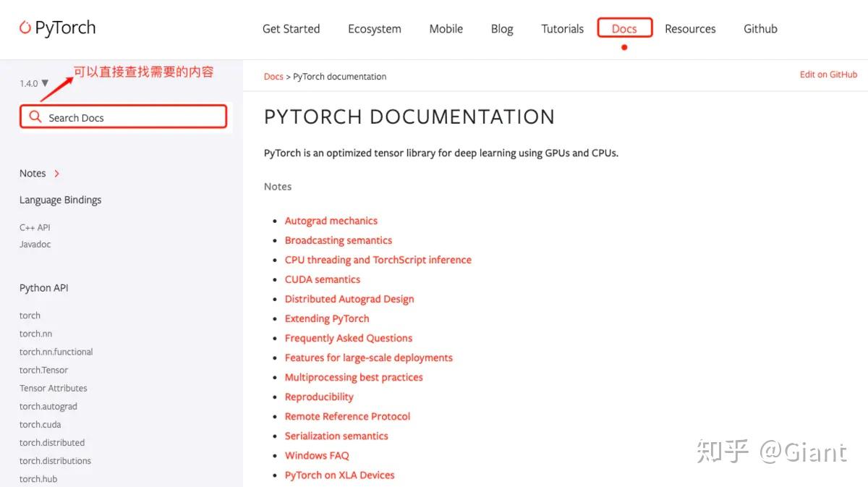Open the Ecosystem menu item
The height and width of the screenshot is (487, 868).
(x=374, y=29)
